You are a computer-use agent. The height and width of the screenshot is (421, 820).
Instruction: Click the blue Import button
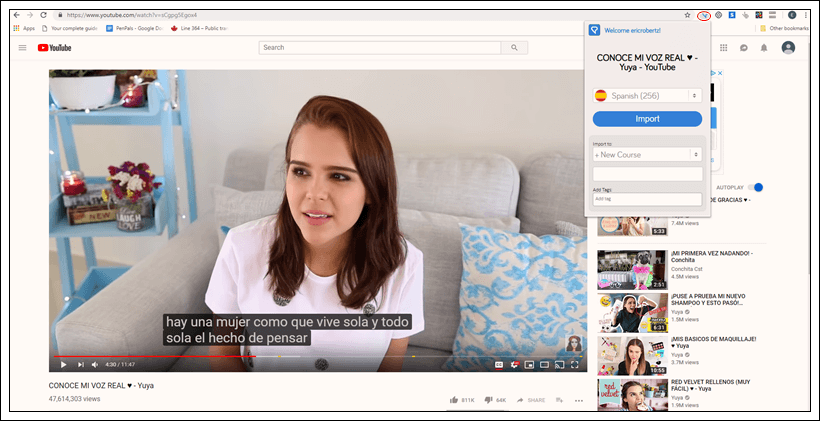(648, 119)
